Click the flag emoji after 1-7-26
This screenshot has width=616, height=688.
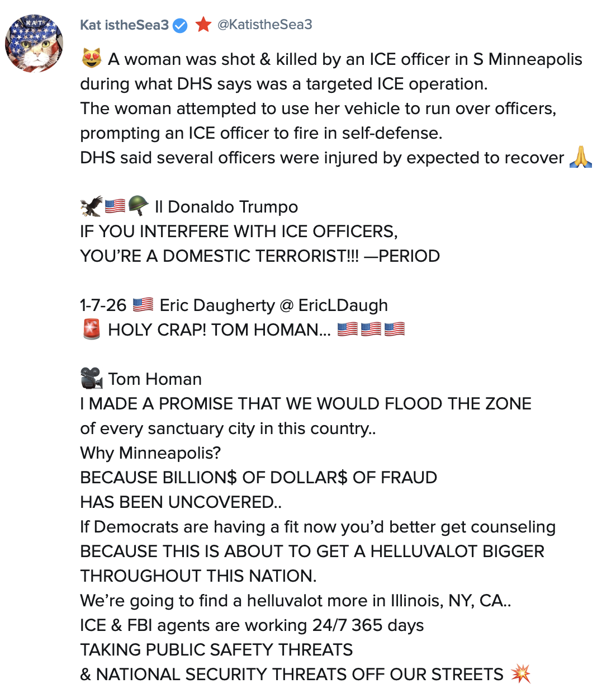[x=143, y=305]
